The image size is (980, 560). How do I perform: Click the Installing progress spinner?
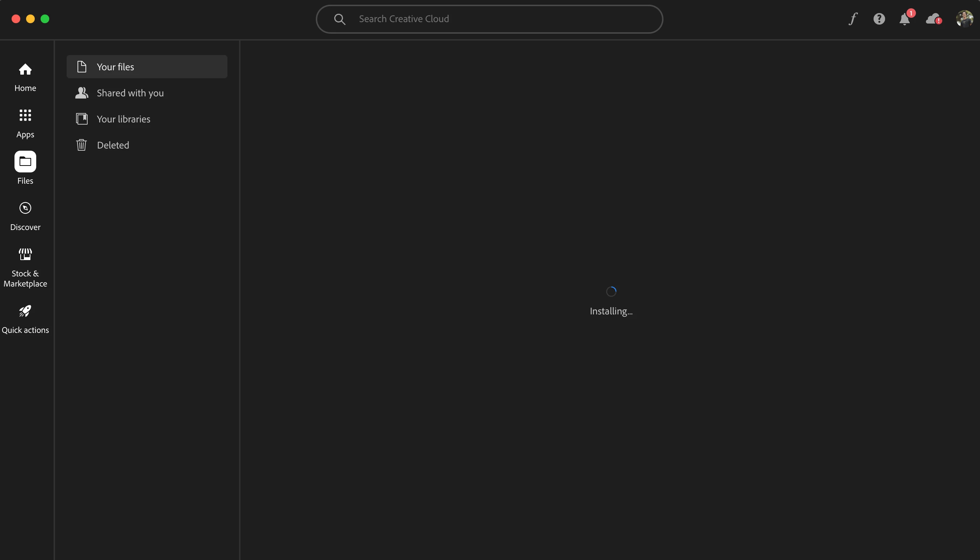tap(611, 292)
